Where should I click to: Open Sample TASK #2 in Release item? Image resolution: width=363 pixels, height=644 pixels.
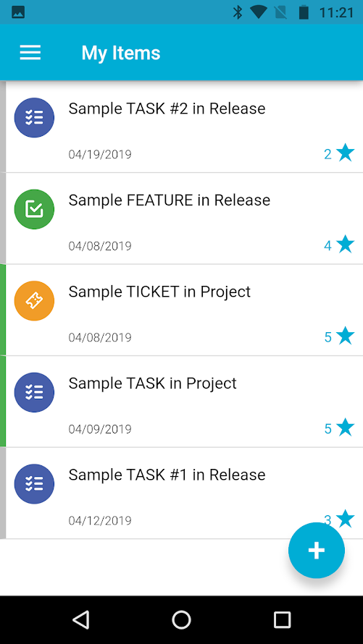(181, 127)
